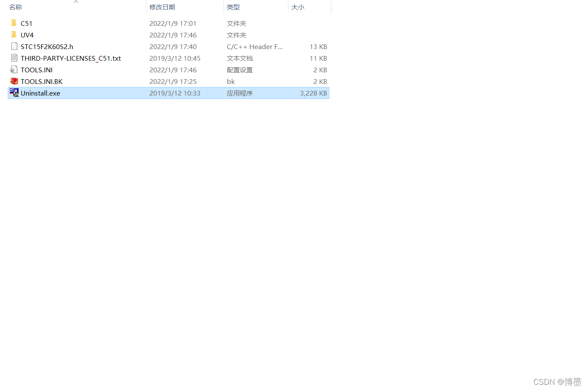Click the Uninstall.exe application icon
Image resolution: width=588 pixels, height=390 pixels.
pos(14,93)
